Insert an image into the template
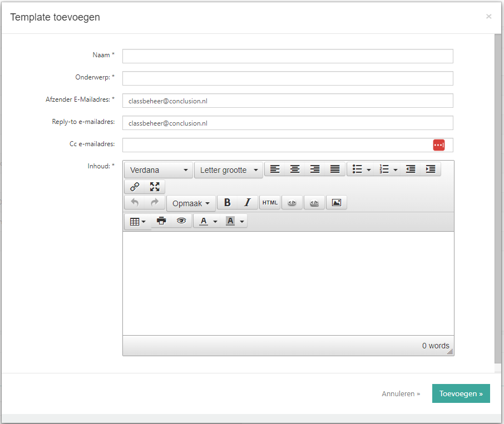504x424 pixels. click(336, 203)
